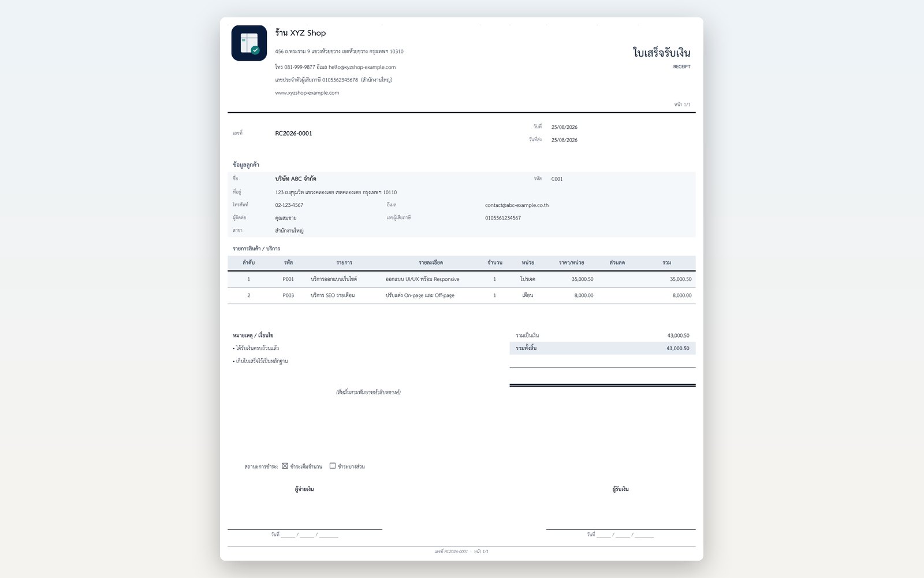Click the ใบเสร็จรับเงิน title
Viewport: 924px width, 578px height.
[661, 53]
